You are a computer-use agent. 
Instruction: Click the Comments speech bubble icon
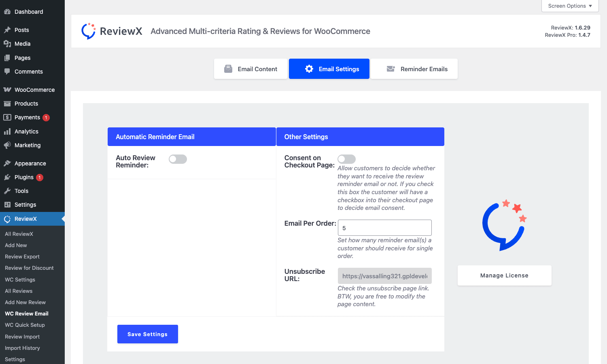point(7,72)
